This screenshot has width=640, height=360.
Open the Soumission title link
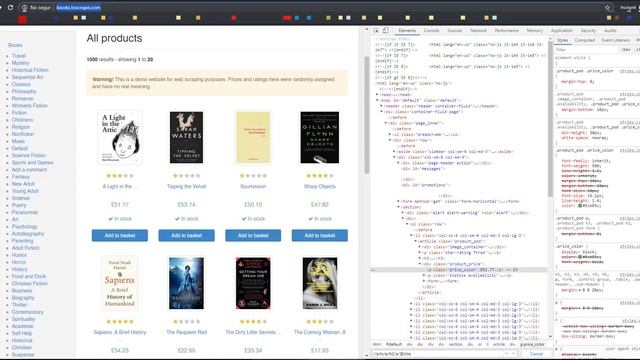pyautogui.click(x=253, y=187)
